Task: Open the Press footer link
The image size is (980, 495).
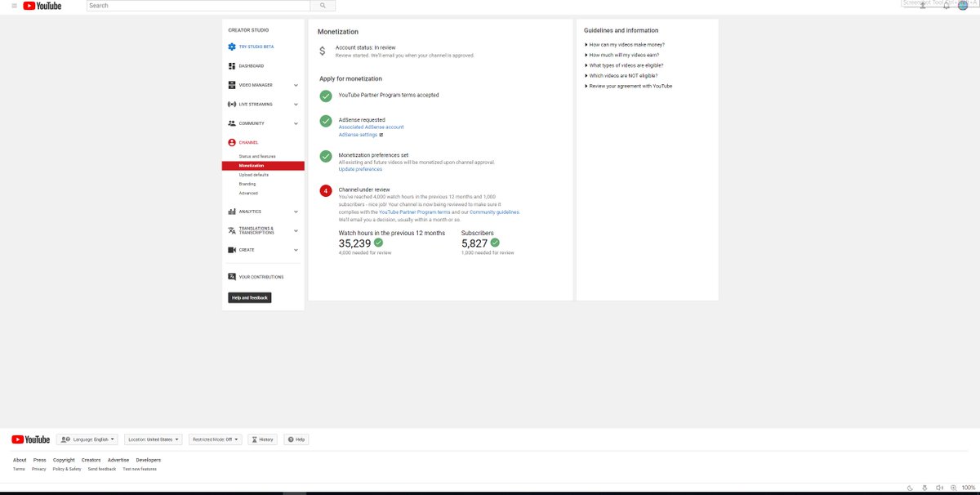Action: tap(39, 460)
